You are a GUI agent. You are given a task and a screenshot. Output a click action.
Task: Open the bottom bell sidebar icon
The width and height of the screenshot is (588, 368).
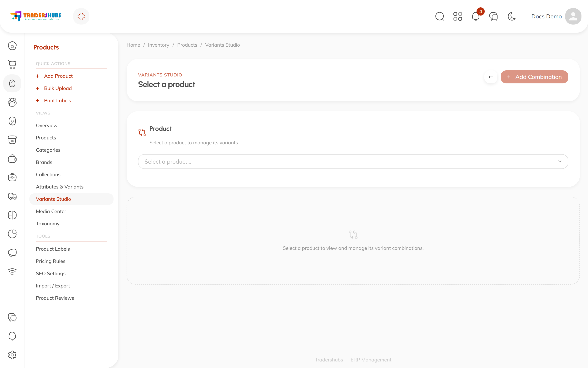tap(12, 336)
